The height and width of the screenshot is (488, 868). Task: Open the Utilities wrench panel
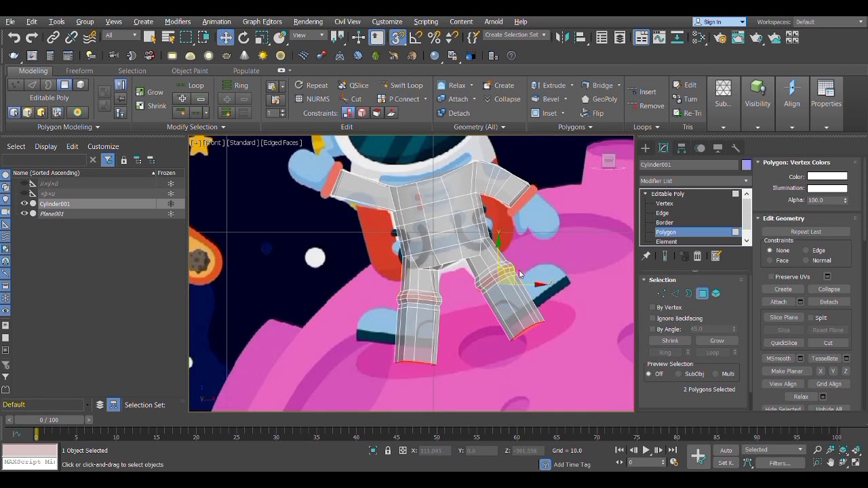[736, 148]
